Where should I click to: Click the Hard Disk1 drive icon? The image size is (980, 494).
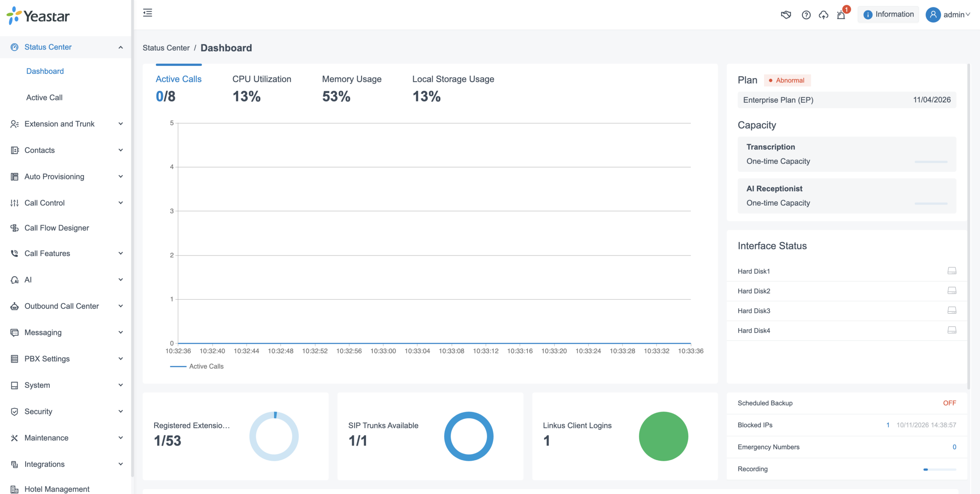(x=952, y=271)
